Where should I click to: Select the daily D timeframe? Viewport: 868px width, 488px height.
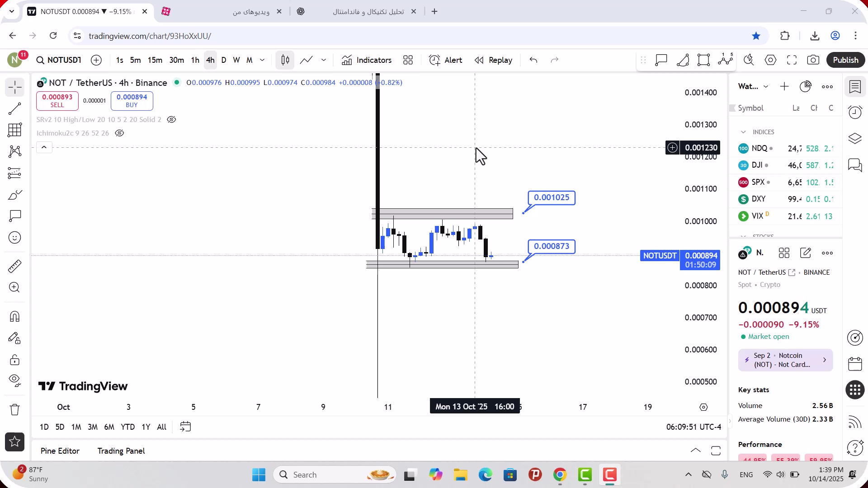coord(224,60)
